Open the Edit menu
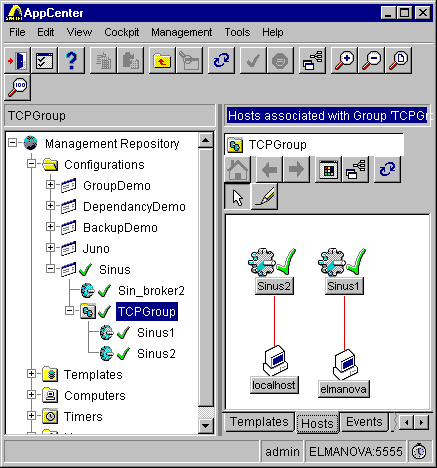437x468 pixels. click(x=45, y=32)
